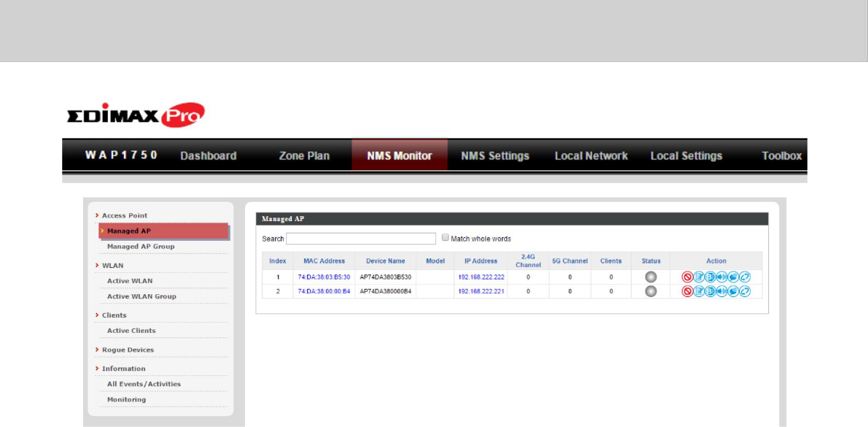This screenshot has height=427, width=868.
Task: Click the restart icon for AP74DA380000B4
Action: click(x=745, y=291)
